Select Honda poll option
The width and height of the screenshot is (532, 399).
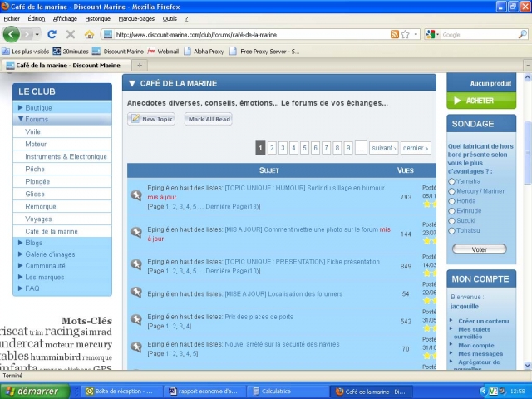451,201
